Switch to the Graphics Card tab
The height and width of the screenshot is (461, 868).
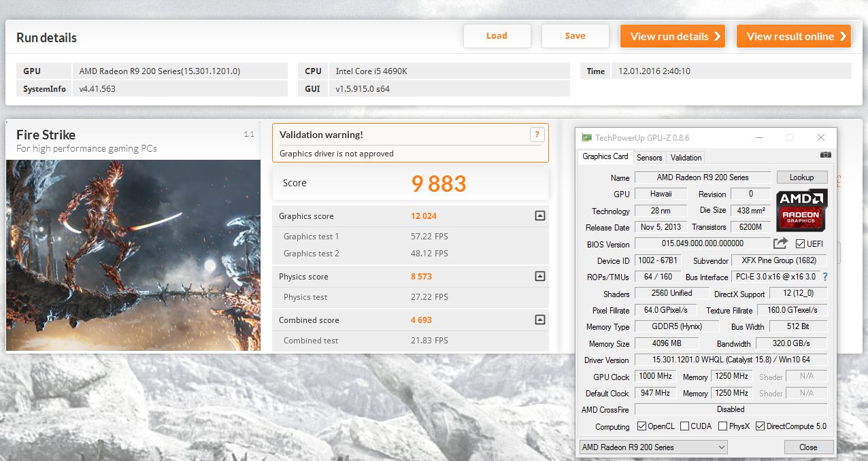[605, 156]
